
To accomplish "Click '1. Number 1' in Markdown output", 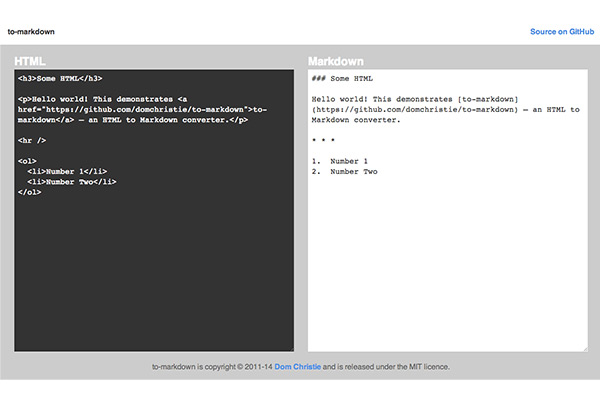I will 340,161.
